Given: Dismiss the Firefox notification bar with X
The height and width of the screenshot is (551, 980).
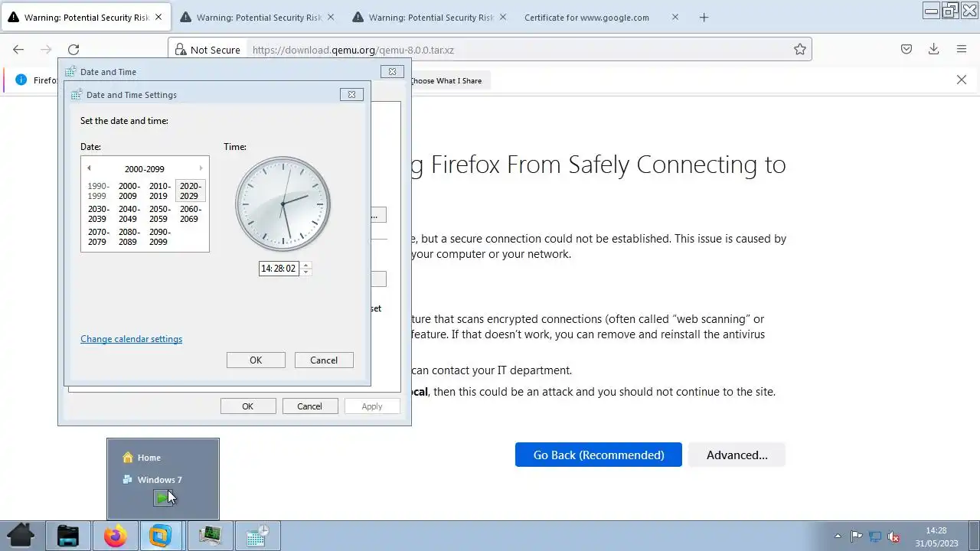Looking at the screenshot, I should click(x=962, y=80).
